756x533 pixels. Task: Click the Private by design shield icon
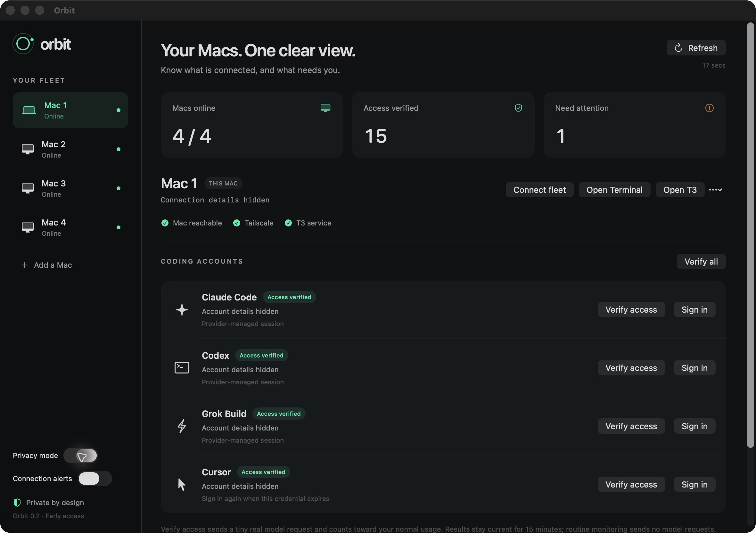pos(17,502)
